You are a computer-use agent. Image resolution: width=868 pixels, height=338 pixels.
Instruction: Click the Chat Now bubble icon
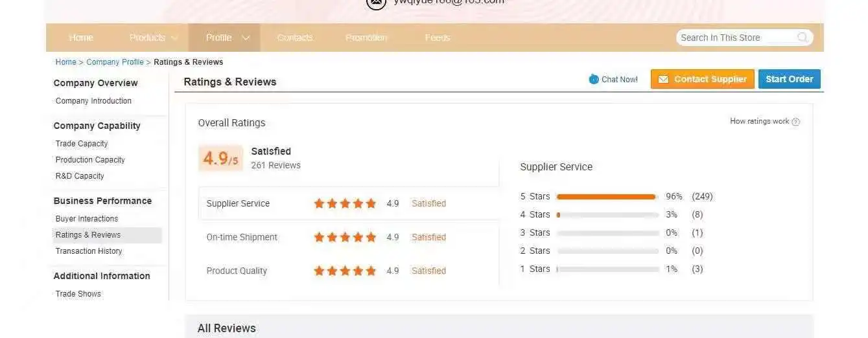click(x=594, y=79)
